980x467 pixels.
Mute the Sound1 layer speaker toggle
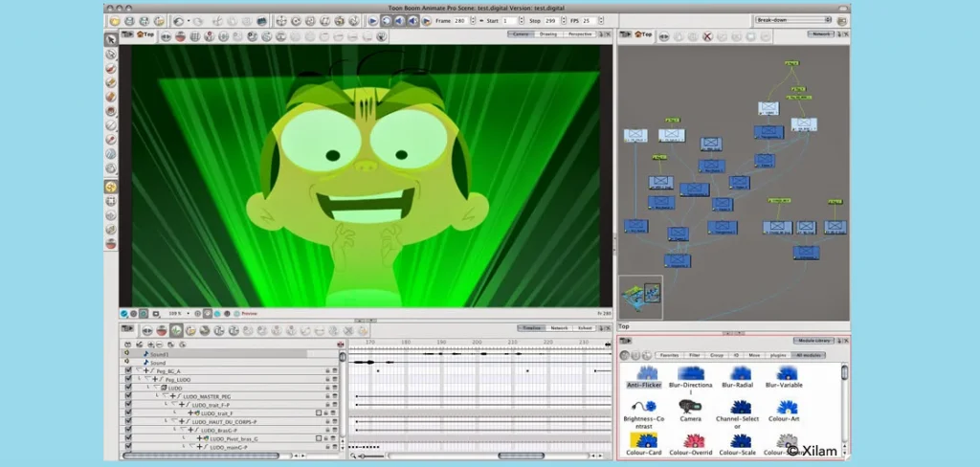coord(127,354)
